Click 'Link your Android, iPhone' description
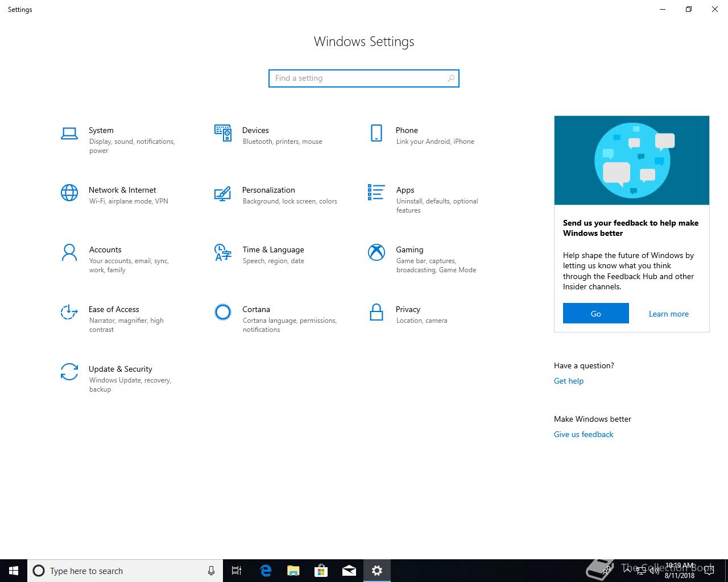 coord(435,142)
